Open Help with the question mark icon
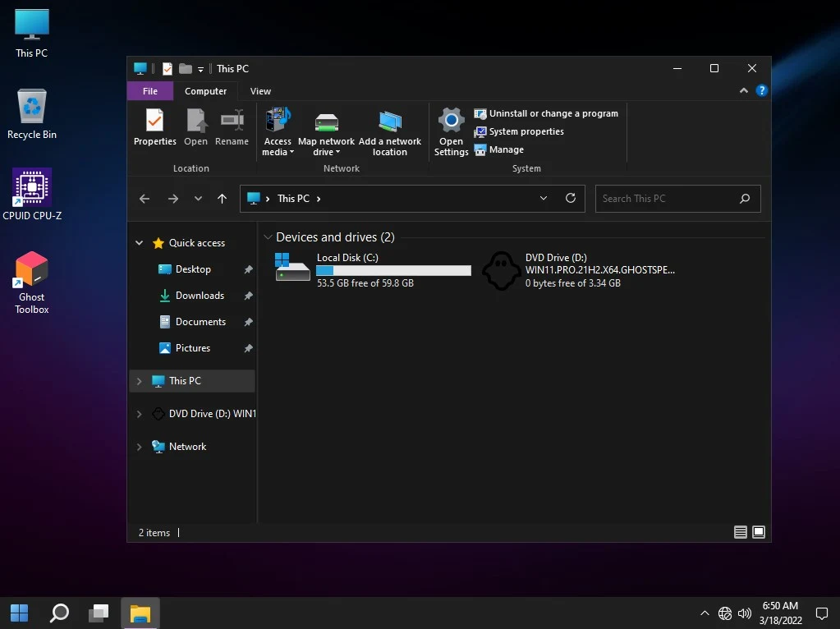840x629 pixels. 761,90
